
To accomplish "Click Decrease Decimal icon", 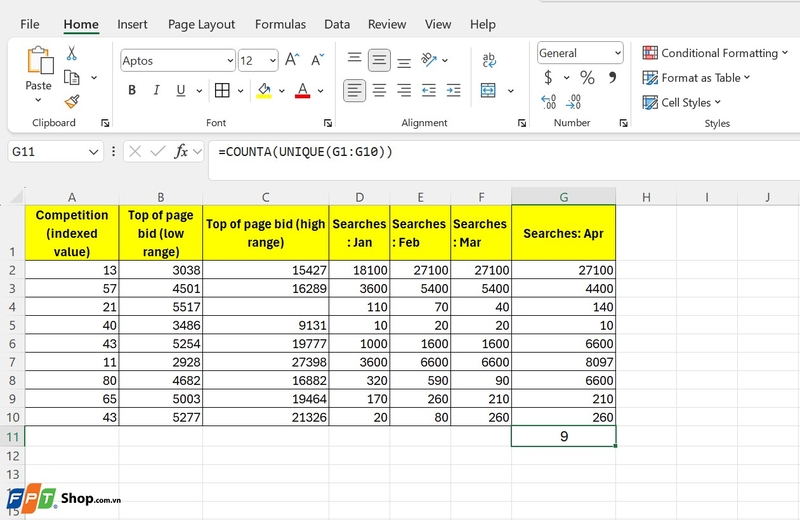I will (x=573, y=102).
